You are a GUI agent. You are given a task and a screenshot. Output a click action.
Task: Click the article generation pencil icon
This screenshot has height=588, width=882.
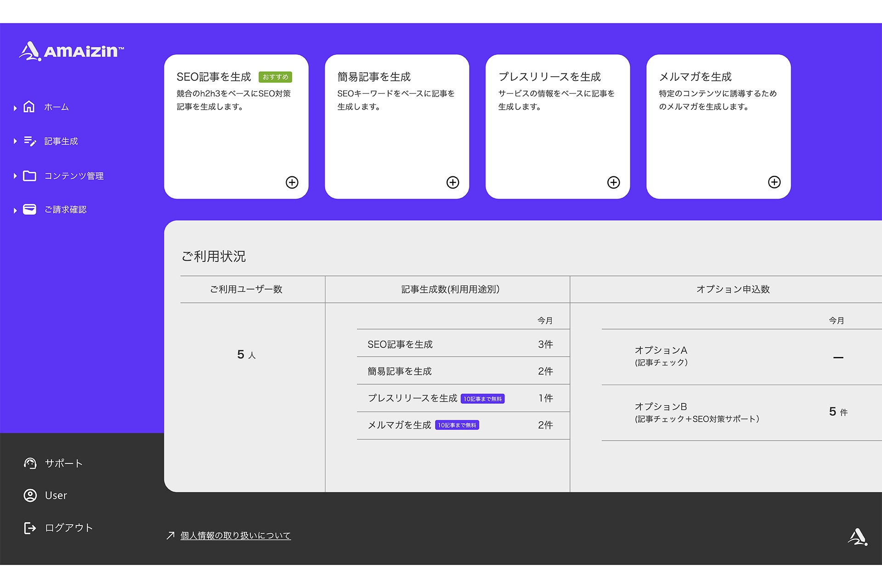coord(30,141)
